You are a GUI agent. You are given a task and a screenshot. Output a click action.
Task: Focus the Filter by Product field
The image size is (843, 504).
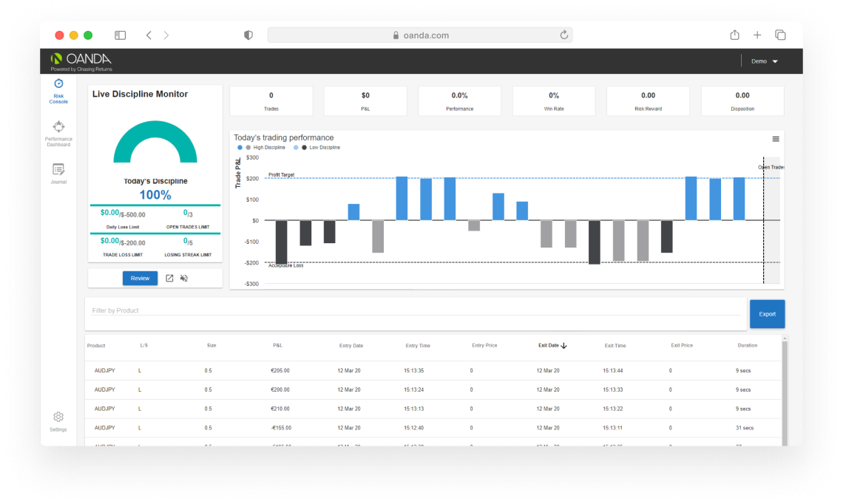point(414,310)
